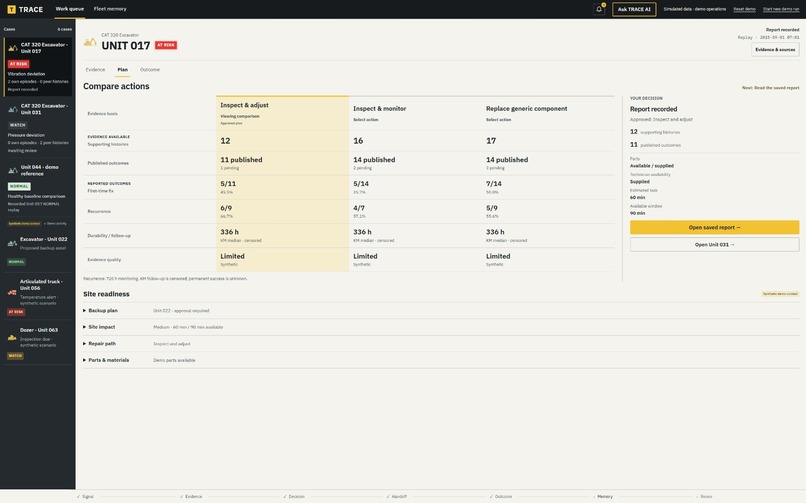Image resolution: width=806 pixels, height=503 pixels.
Task: Switch to the Outcome tab
Action: [150, 69]
